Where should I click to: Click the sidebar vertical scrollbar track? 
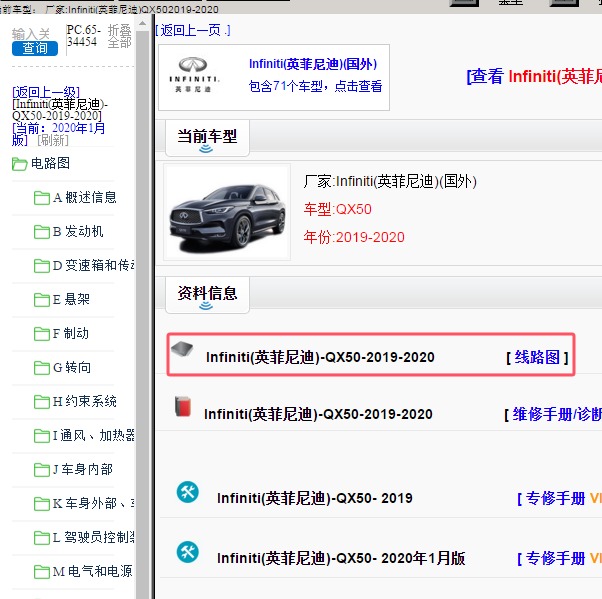tap(142, 314)
